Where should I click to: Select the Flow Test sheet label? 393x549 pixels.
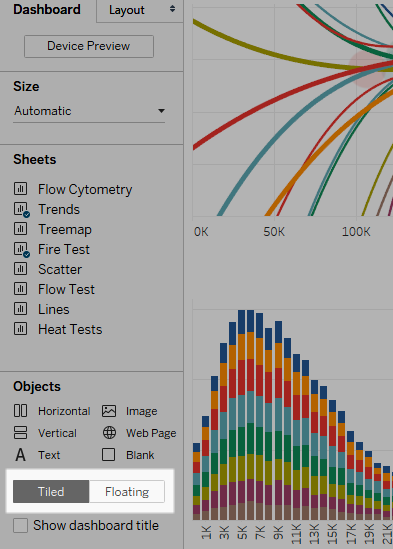(66, 289)
